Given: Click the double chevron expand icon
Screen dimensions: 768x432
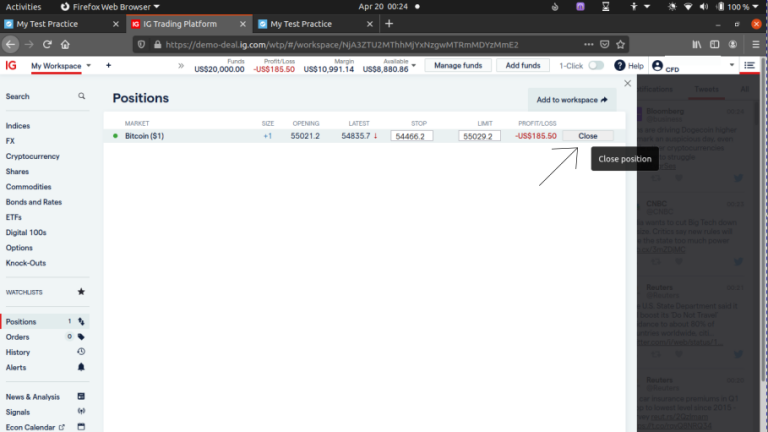Looking at the screenshot, I should (181, 66).
